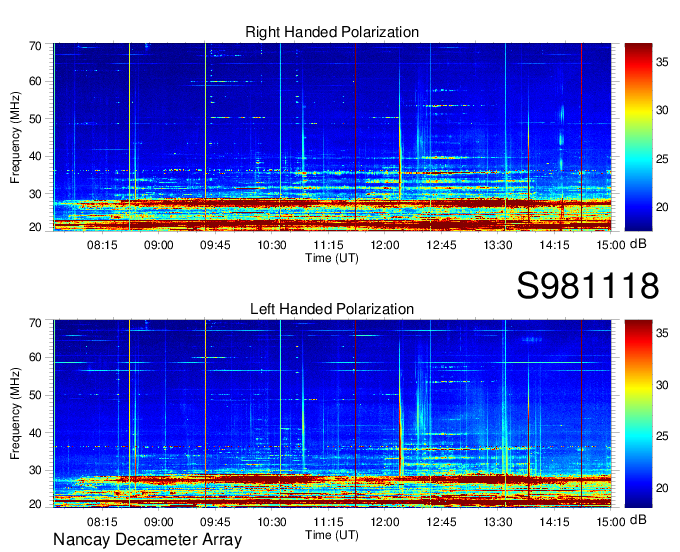Image resolution: width=680 pixels, height=552 pixels.
Task: Click the 11:15 tick of Left Handed plot
Action: (x=328, y=522)
